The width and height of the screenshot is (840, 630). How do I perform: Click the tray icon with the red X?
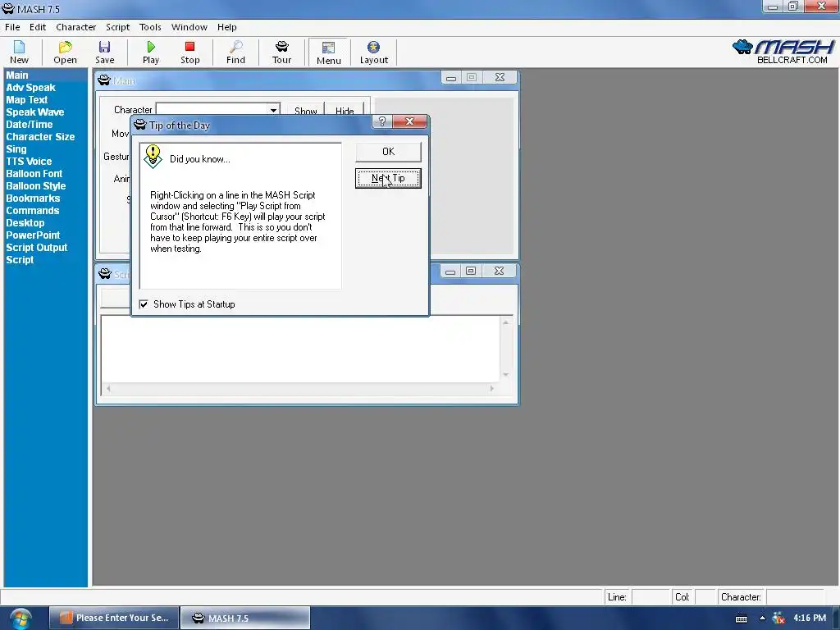point(778,619)
